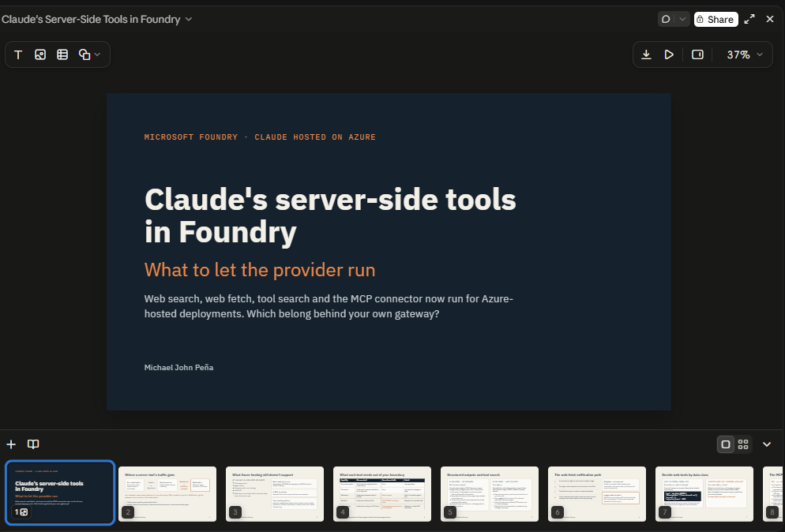Viewport: 785px width, 532px height.
Task: Close the presentation viewer
Action: (x=770, y=19)
